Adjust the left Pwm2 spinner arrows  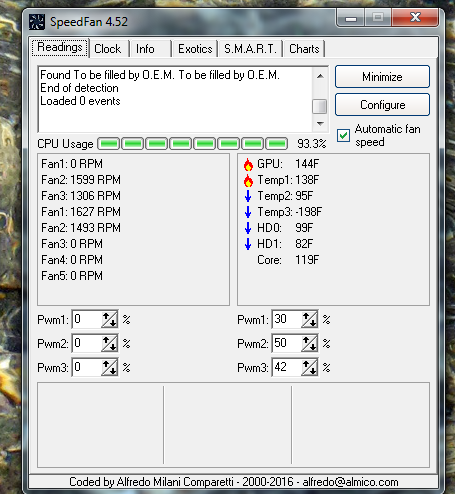coord(109,343)
